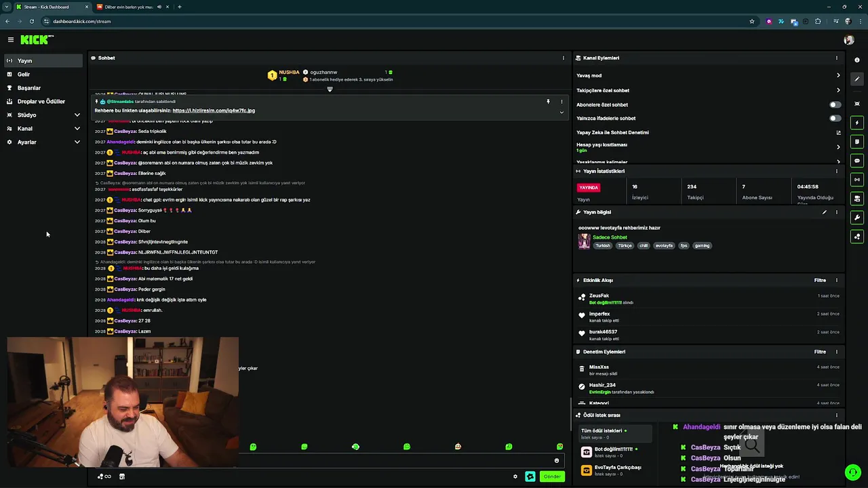Open Yayın İstatistikleri panel options menu

pos(836,171)
